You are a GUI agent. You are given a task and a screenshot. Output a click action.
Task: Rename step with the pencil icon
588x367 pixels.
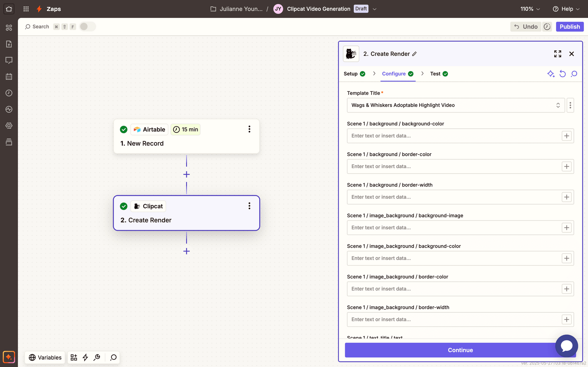[415, 54]
